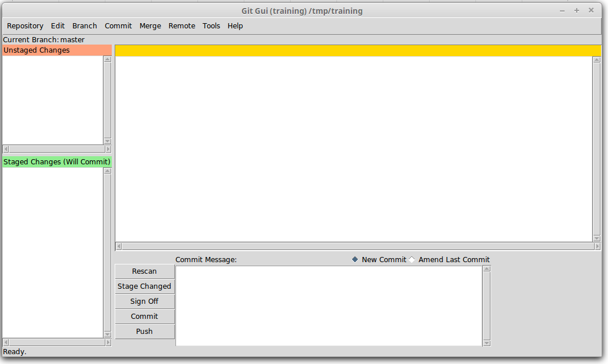The width and height of the screenshot is (608, 364).
Task: Click right arrow of diff pane horizontal scrollbar
Action: pos(597,247)
